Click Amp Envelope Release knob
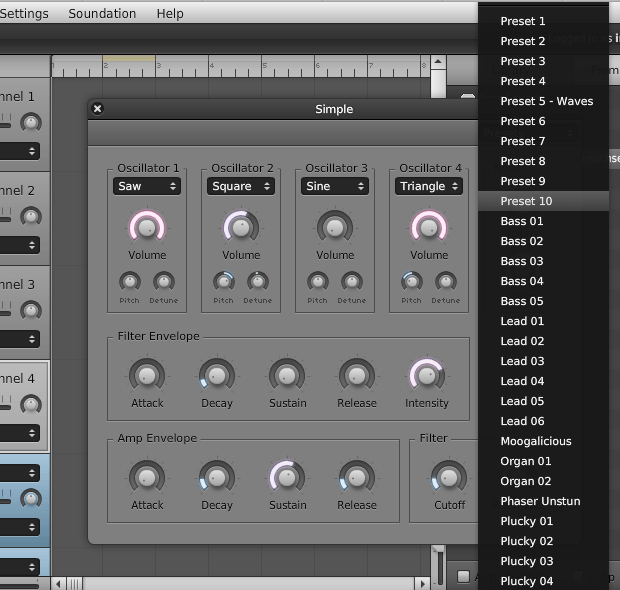This screenshot has height=590, width=620. point(357,478)
